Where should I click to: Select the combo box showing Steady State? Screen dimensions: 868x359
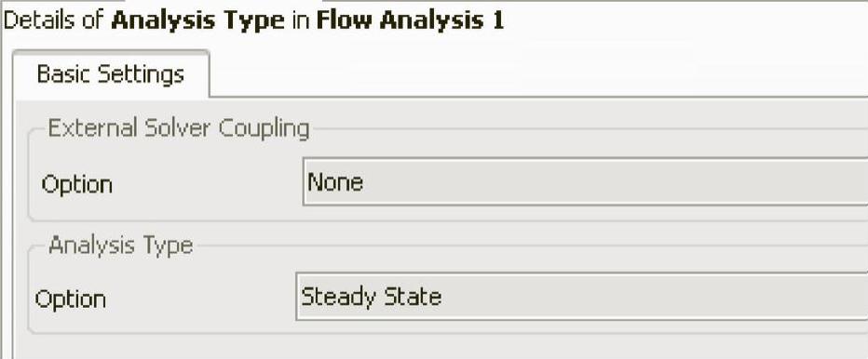[582, 297]
